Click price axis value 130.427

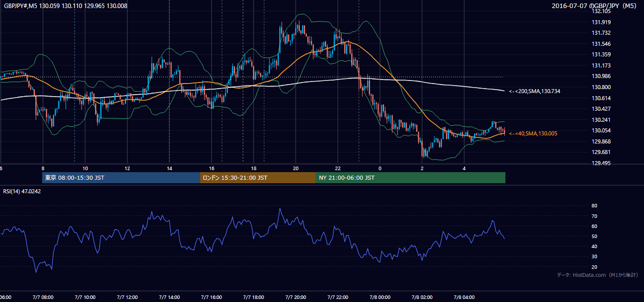click(x=602, y=109)
